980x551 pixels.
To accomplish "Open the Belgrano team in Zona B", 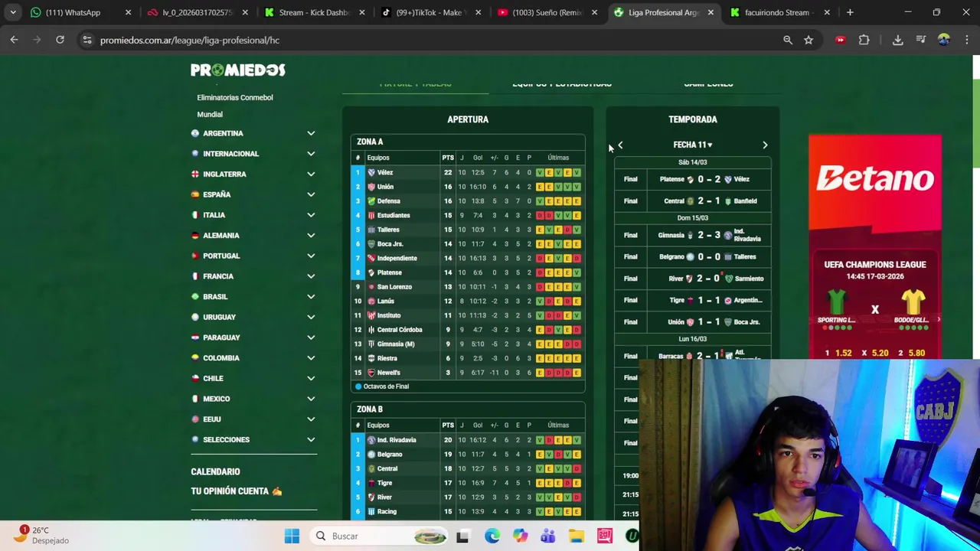I will click(468, 455).
